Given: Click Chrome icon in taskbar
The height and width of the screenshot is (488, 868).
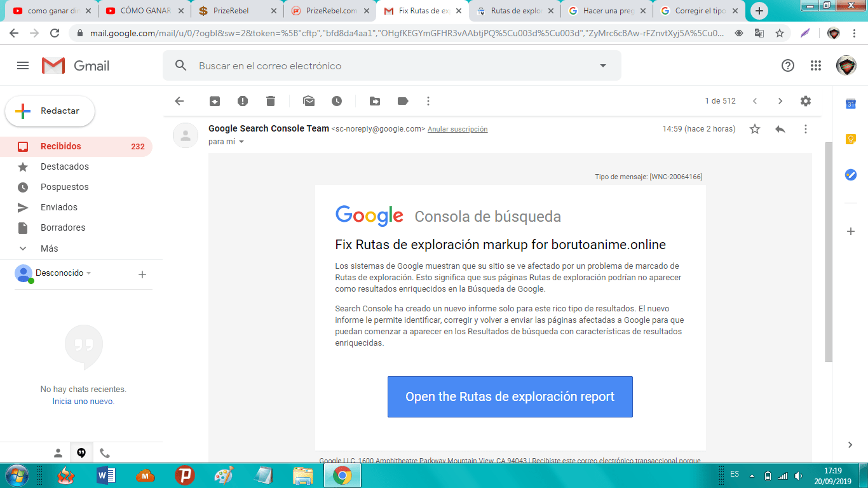Looking at the screenshot, I should tap(342, 475).
